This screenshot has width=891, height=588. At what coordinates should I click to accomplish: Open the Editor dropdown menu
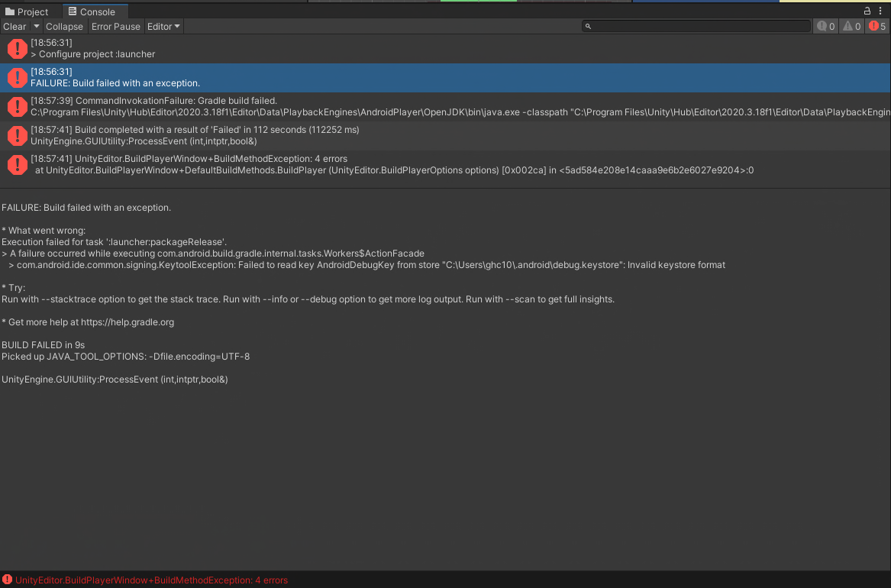point(163,26)
